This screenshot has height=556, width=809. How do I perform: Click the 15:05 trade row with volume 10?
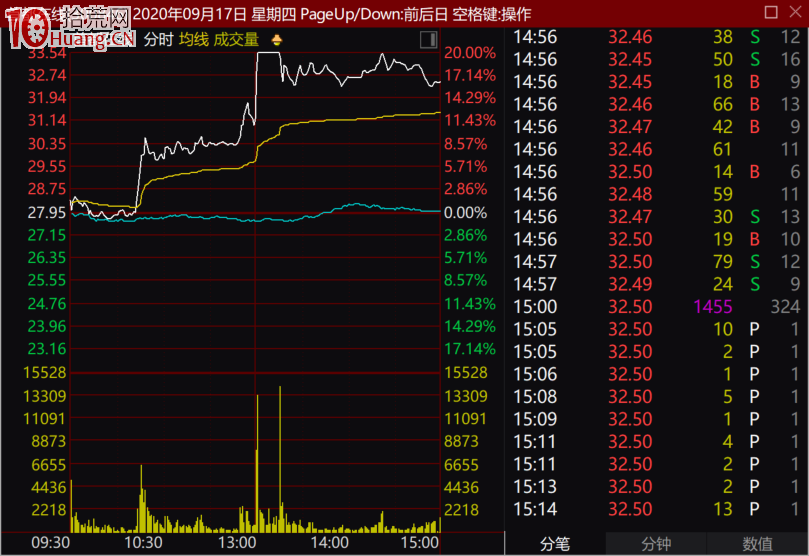coord(656,330)
